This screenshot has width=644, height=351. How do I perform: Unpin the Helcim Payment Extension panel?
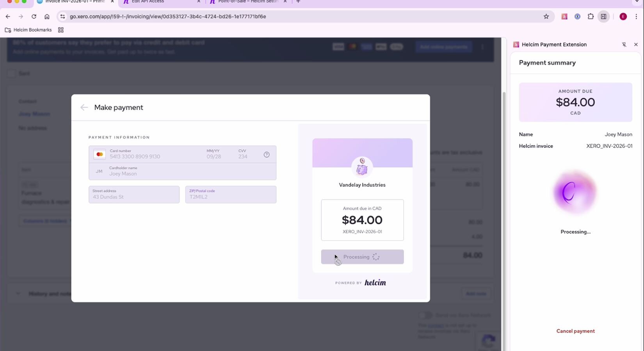point(624,44)
